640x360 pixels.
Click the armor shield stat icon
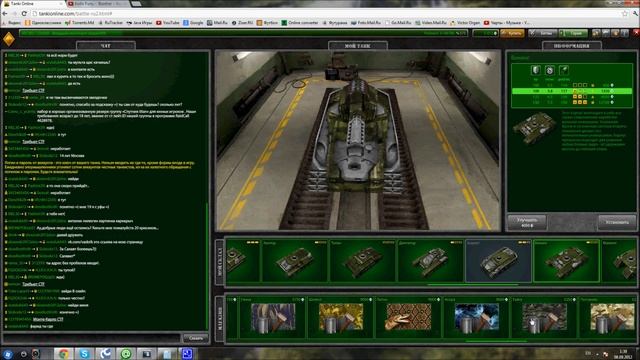(536, 70)
